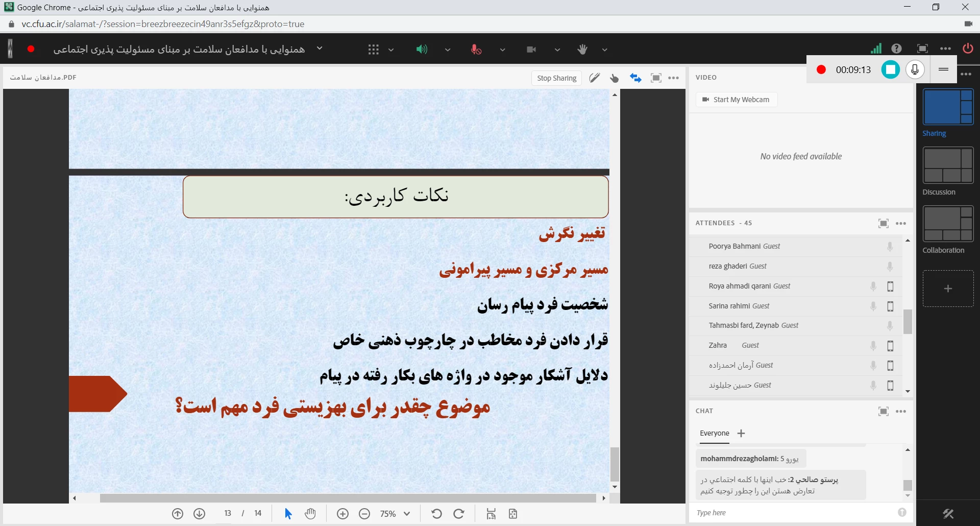This screenshot has width=980, height=526.
Task: Go to next PDF page arrow
Action: pos(200,514)
